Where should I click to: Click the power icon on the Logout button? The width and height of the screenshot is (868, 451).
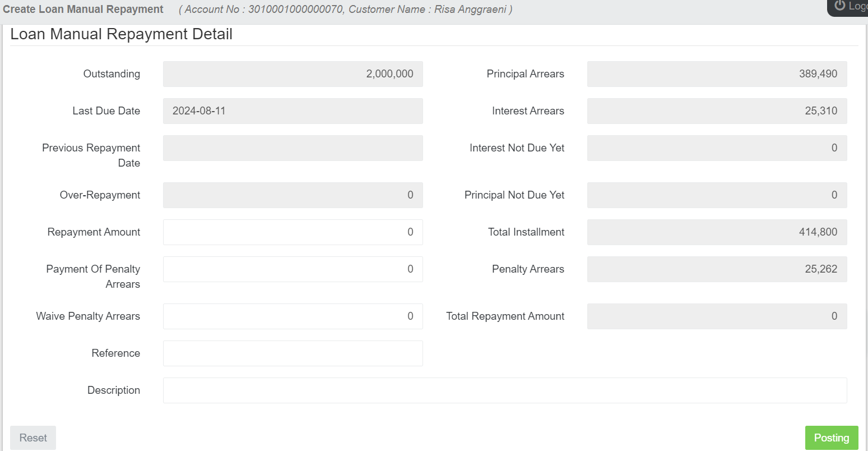click(840, 6)
